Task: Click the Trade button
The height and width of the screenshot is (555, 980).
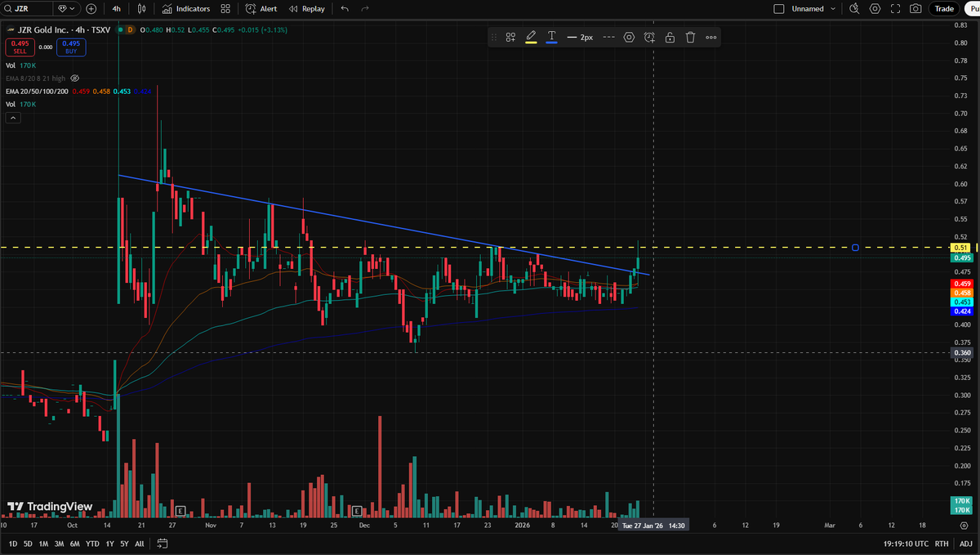Action: [944, 8]
